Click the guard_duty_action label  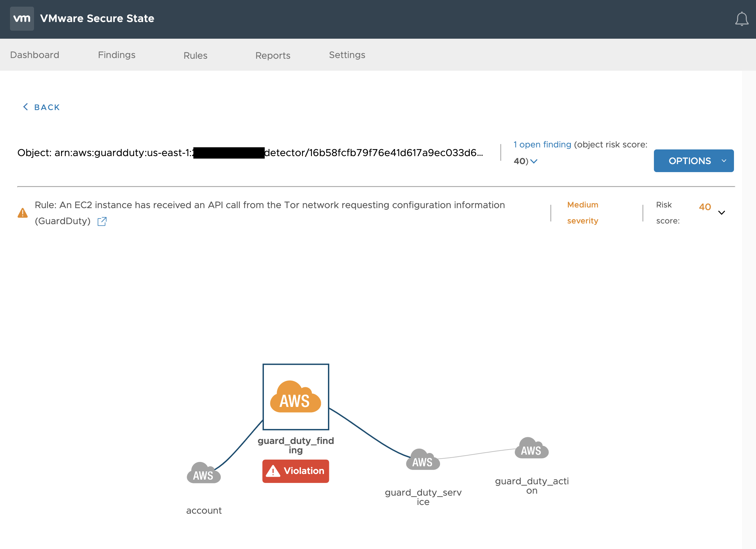pyautogui.click(x=532, y=486)
